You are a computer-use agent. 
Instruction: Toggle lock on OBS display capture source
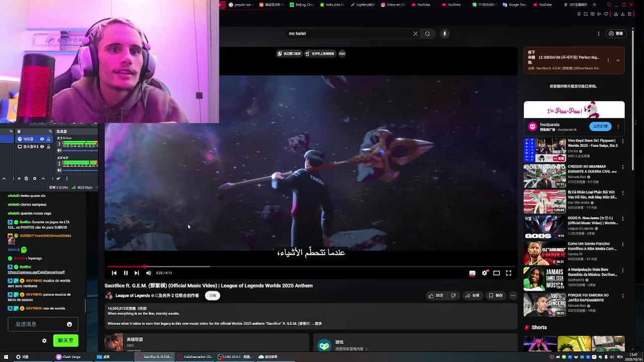pos(49,147)
